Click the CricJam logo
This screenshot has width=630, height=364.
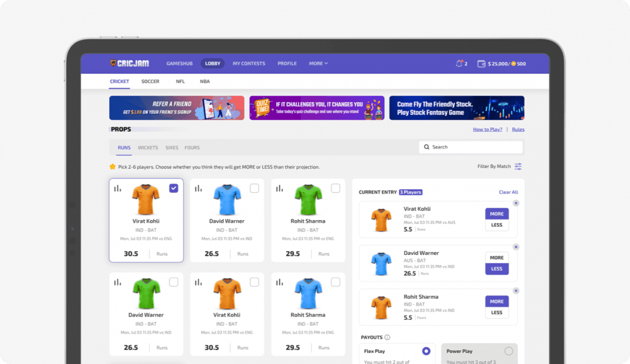tap(129, 63)
